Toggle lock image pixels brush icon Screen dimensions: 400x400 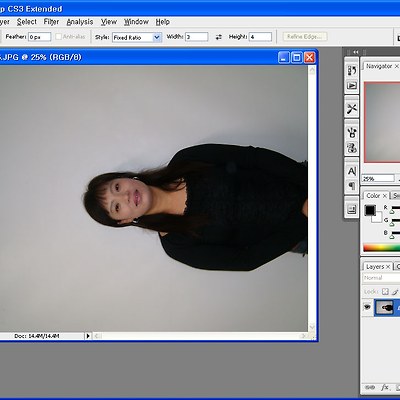point(395,292)
